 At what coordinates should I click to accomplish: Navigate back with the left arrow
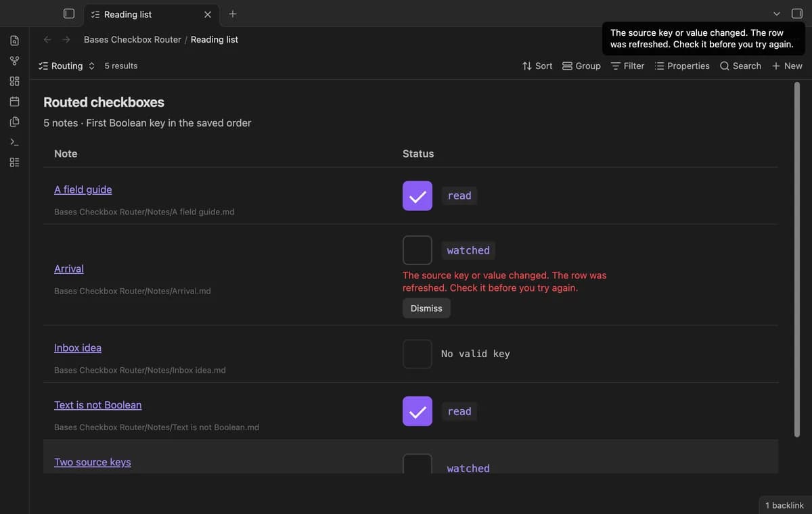coord(47,39)
